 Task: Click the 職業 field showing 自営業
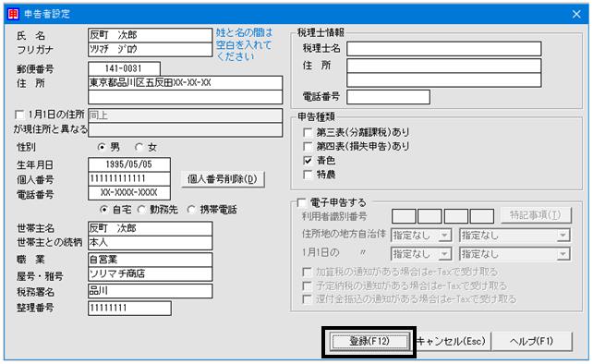pos(151,260)
